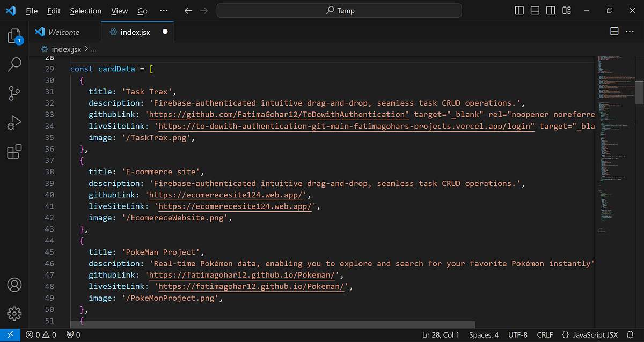Open the editor actions overflow menu
The height and width of the screenshot is (342, 644).
point(630,31)
